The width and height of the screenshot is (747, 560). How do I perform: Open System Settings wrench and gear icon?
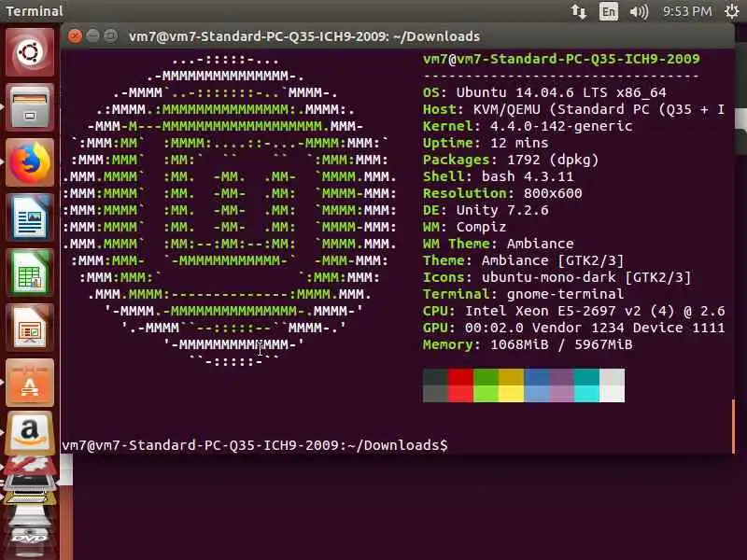[30, 467]
